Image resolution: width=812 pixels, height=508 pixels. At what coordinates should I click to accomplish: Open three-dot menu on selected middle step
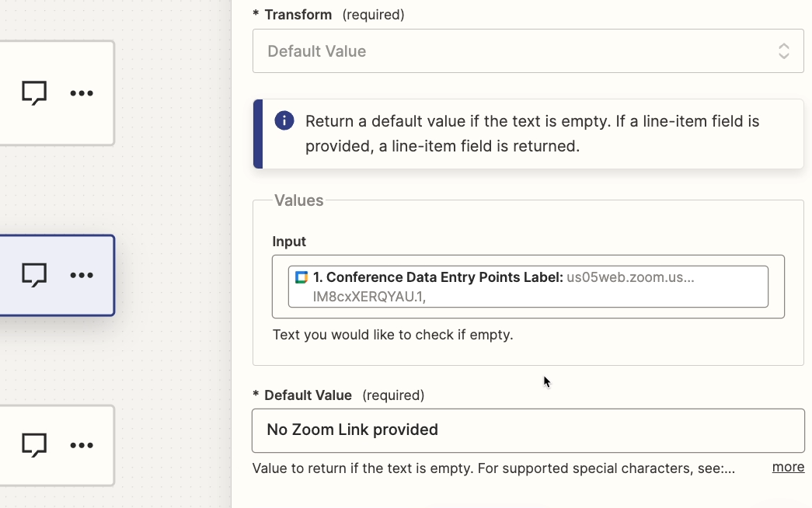(82, 275)
